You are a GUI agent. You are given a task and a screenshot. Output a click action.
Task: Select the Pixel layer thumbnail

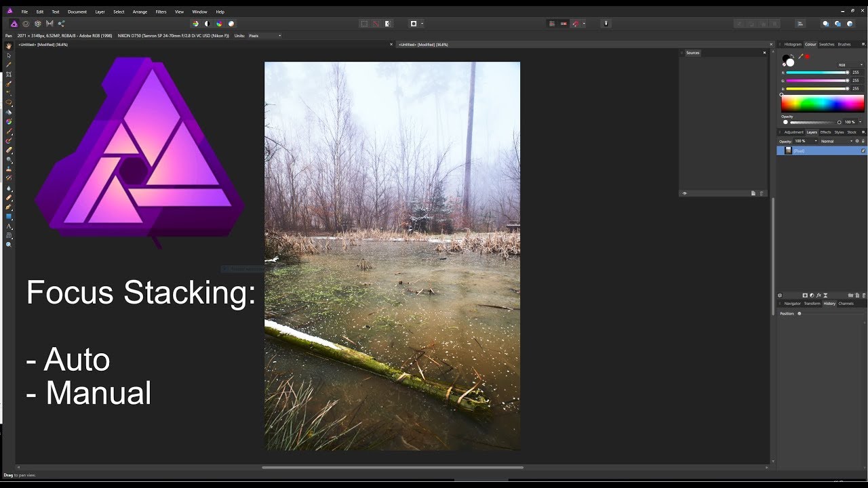(788, 150)
